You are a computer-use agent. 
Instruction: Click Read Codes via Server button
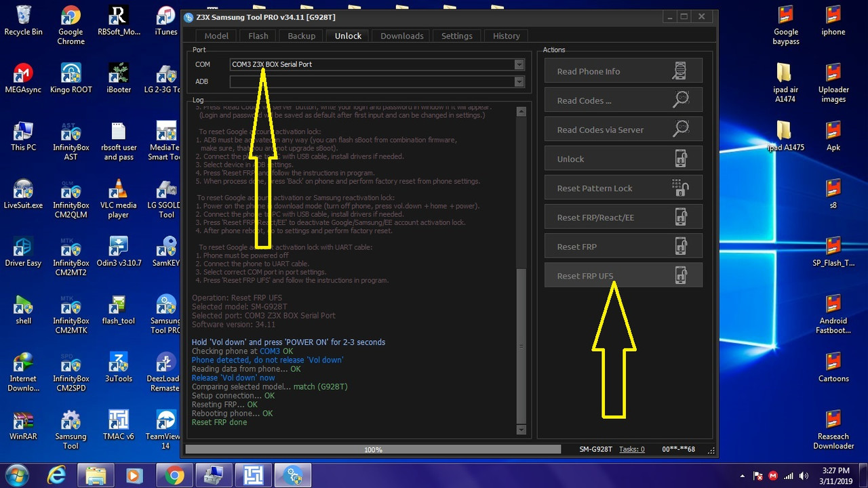(623, 129)
